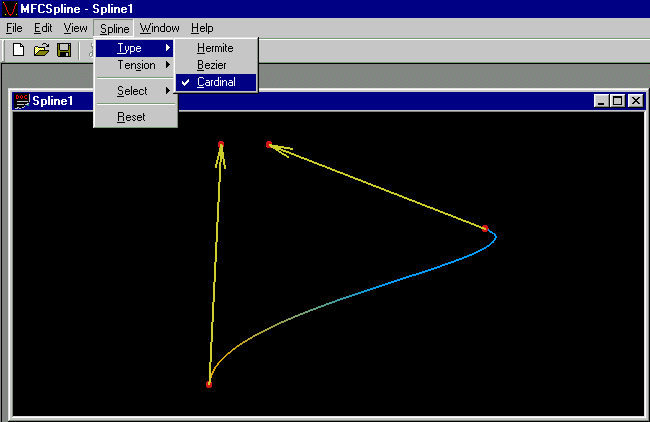This screenshot has height=422, width=650.
Task: Click the red control point at curve's right end
Action: tap(485, 229)
